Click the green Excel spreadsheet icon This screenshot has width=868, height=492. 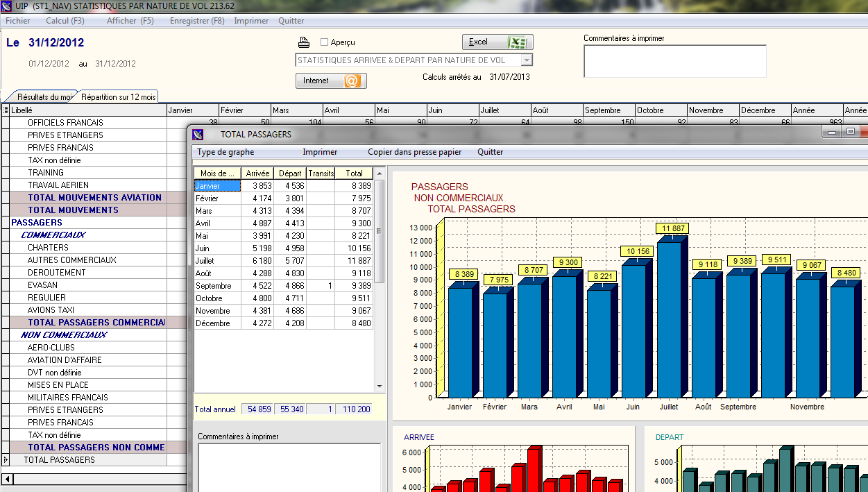pyautogui.click(x=517, y=42)
